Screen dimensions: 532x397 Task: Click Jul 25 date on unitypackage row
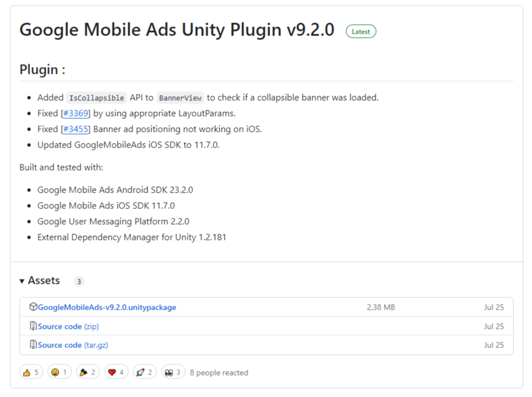(x=494, y=307)
